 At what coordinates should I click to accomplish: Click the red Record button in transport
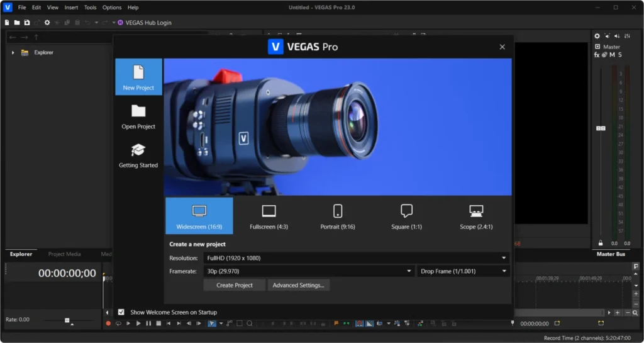pos(108,323)
